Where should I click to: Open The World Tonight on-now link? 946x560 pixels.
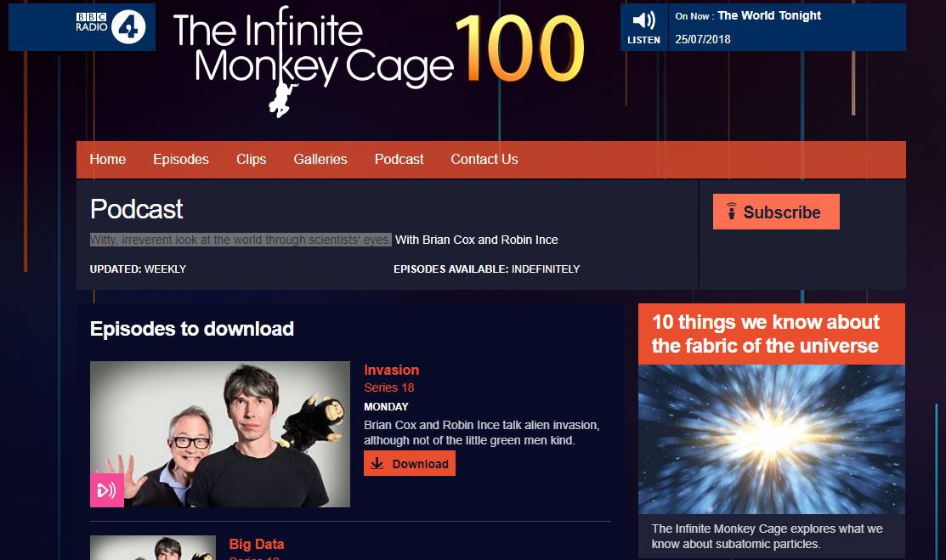point(769,15)
